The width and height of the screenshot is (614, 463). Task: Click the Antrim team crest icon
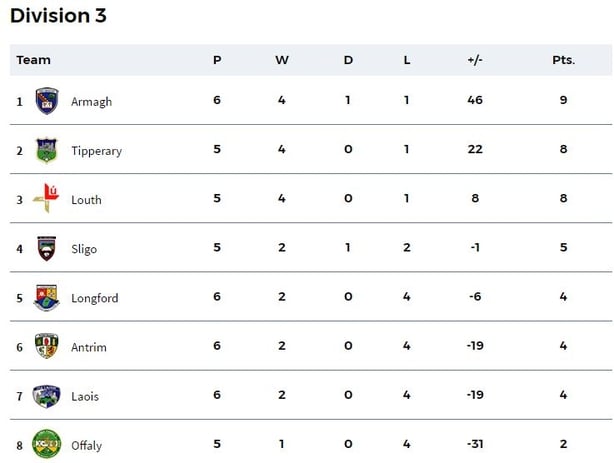[x=47, y=346]
